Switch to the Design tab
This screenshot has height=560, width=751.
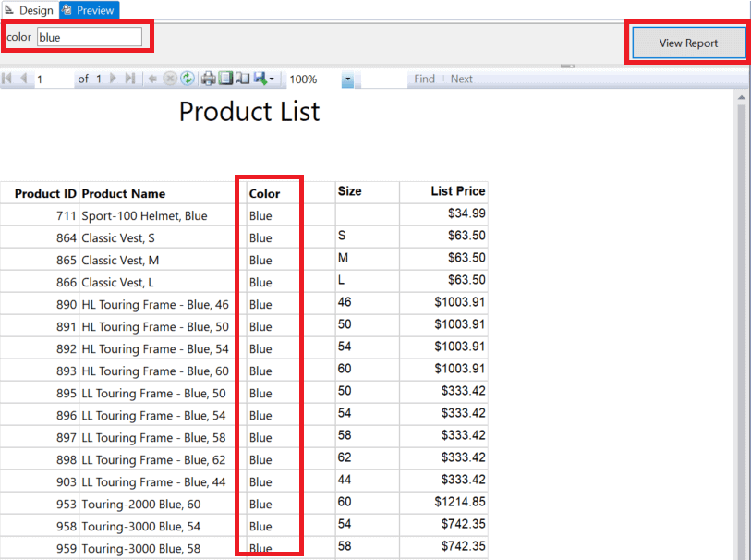click(x=30, y=10)
